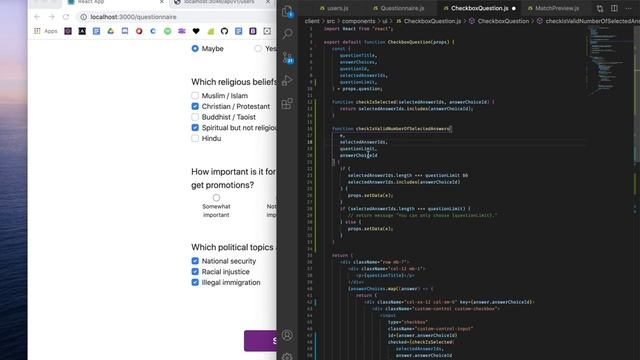Viewport: 640px width, 360px height.
Task: Click the ui breadcrumb segment
Action: coord(384,21)
